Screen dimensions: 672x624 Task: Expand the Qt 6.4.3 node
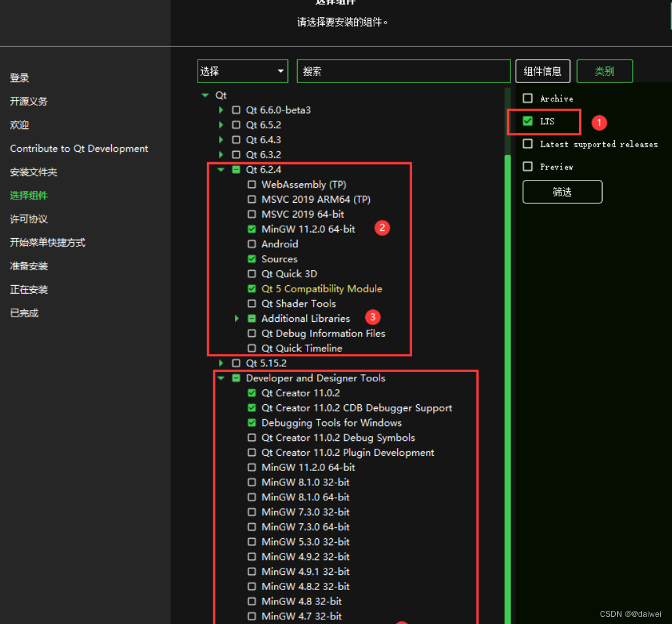221,140
